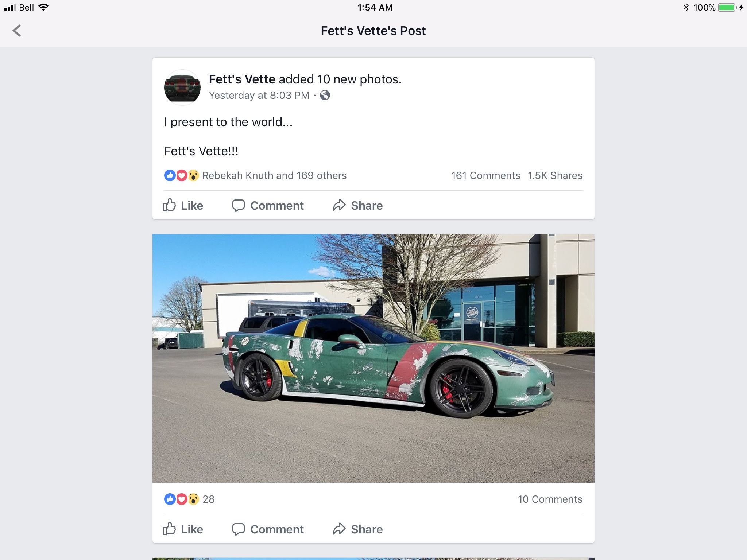
Task: View the 28 reactions on the photo
Action: [209, 499]
